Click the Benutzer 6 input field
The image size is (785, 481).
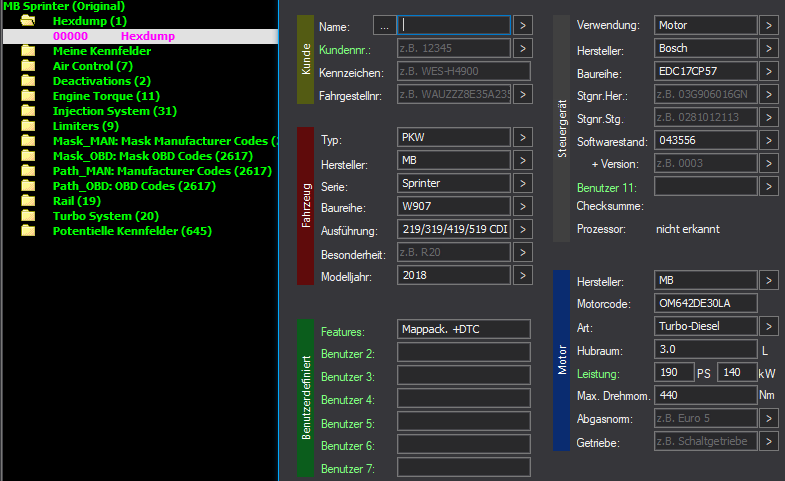[x=464, y=444]
